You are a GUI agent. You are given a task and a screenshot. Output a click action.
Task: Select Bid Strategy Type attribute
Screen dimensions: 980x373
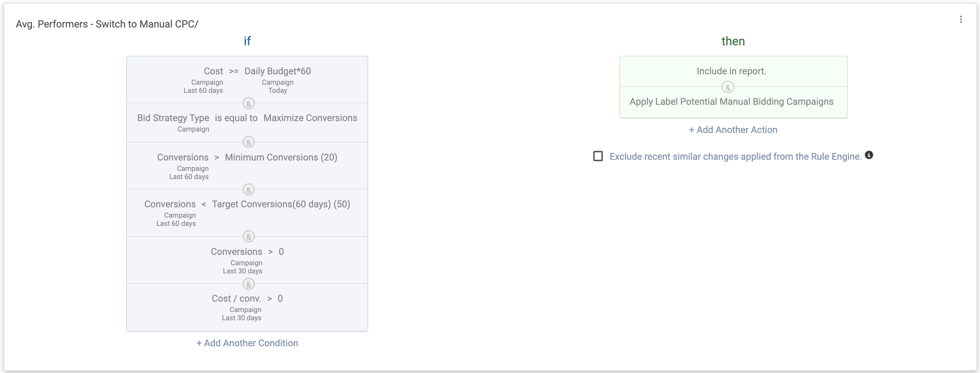(x=173, y=118)
